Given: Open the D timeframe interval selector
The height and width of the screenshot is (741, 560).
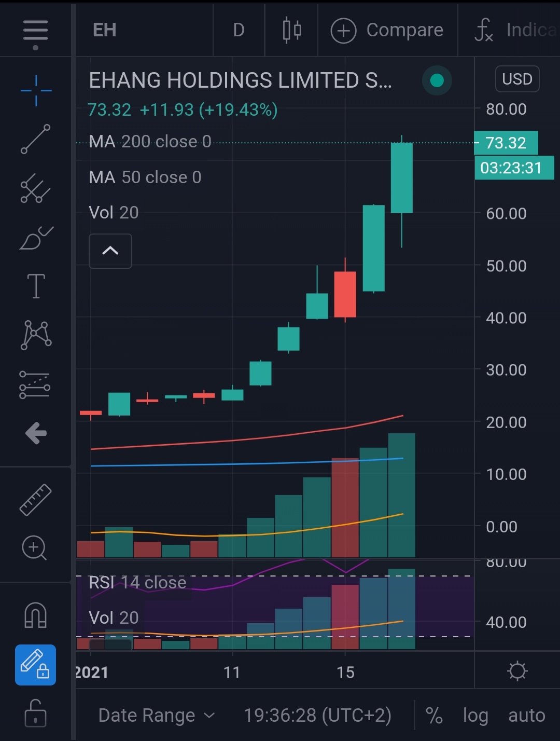Looking at the screenshot, I should click(x=239, y=30).
